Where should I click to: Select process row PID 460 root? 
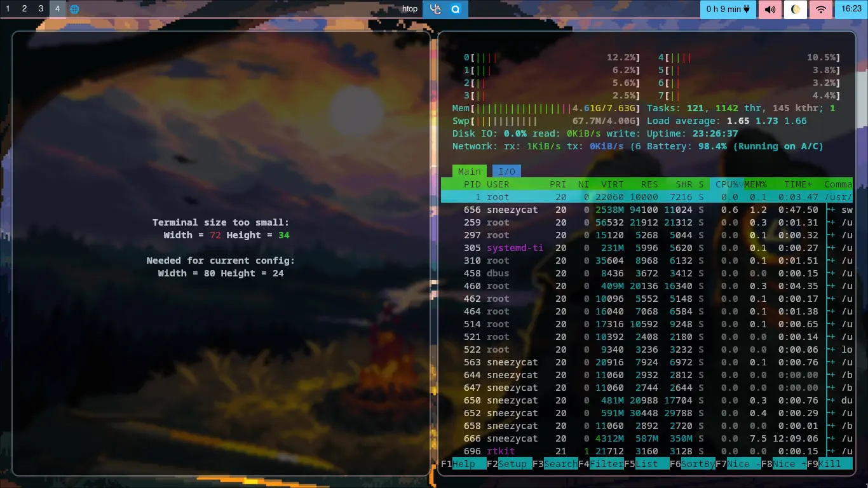coord(647,286)
